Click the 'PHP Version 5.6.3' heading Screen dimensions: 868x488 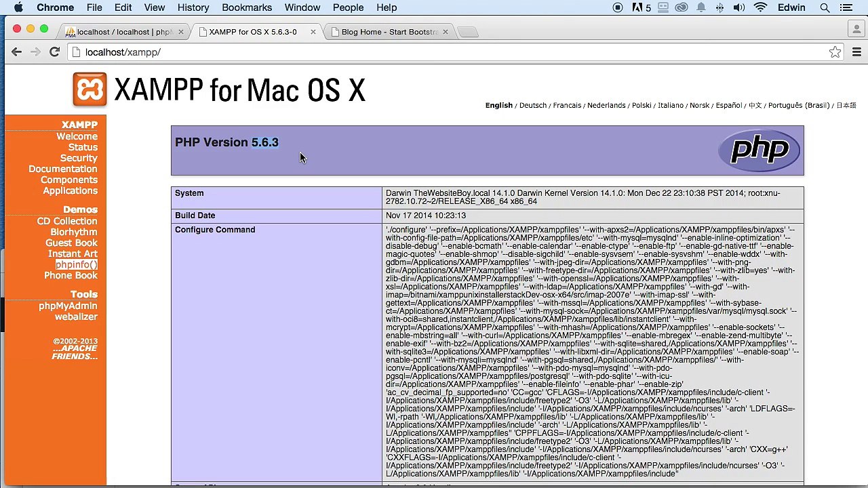tap(226, 142)
